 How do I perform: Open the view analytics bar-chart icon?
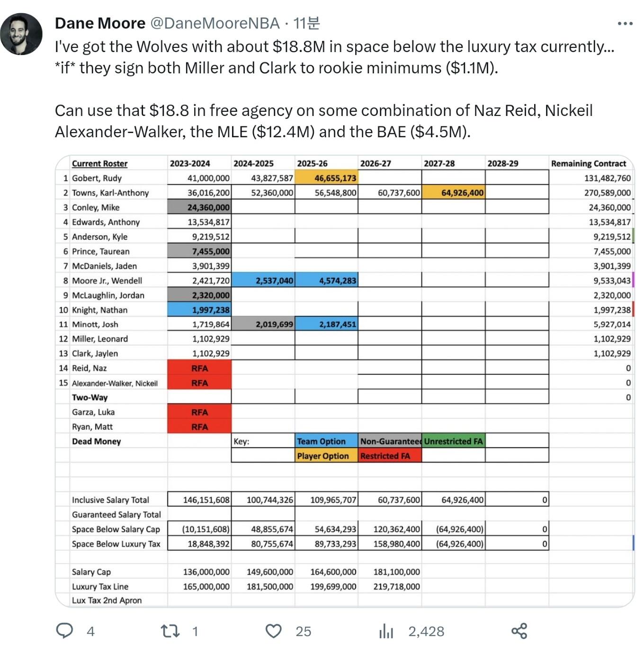point(386,631)
